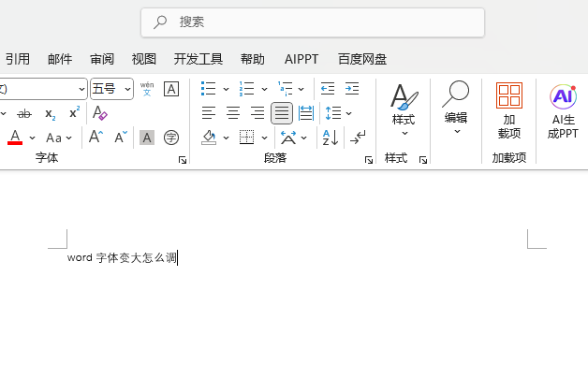Viewport: 588px width, 378px height.
Task: Expand bullet list style dropdown
Action: click(227, 89)
